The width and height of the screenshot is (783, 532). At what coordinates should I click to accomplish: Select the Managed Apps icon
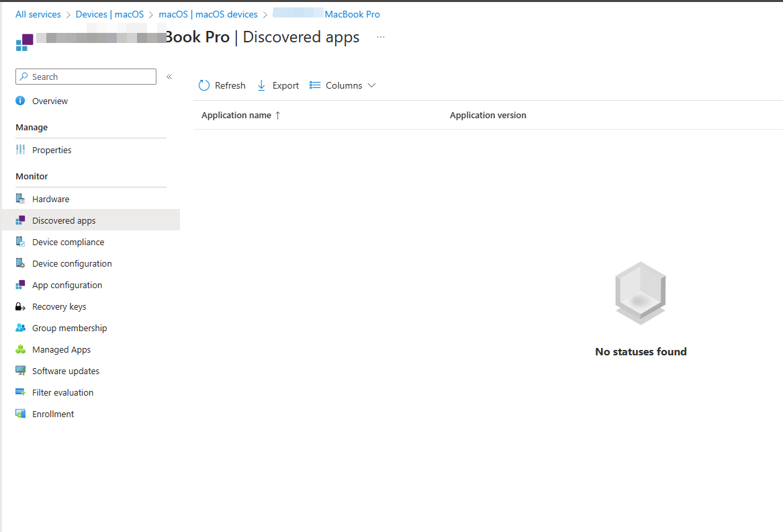21,349
